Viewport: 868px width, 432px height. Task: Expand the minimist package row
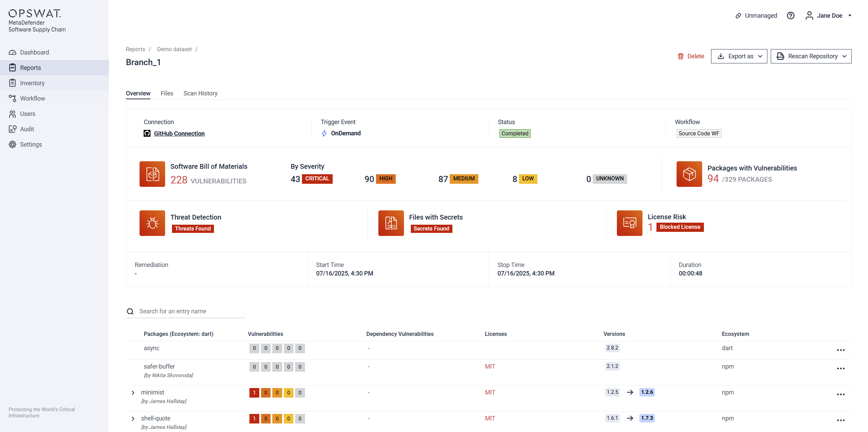click(x=133, y=393)
